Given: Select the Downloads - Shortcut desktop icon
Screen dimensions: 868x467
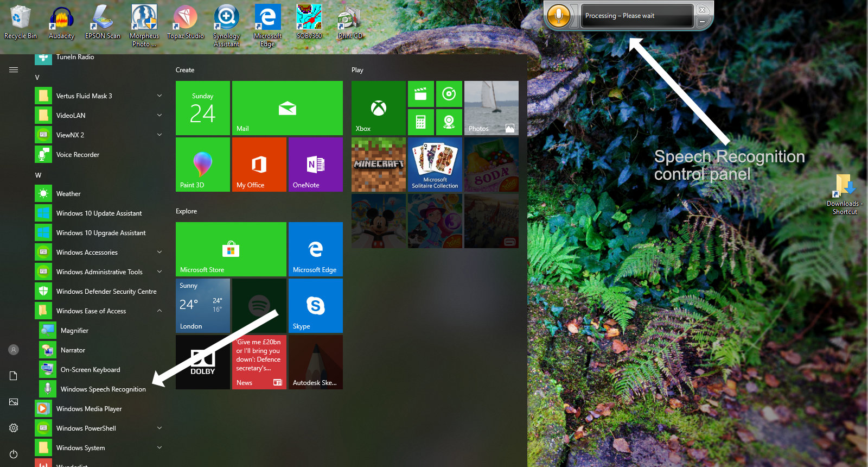Looking at the screenshot, I should click(x=845, y=194).
